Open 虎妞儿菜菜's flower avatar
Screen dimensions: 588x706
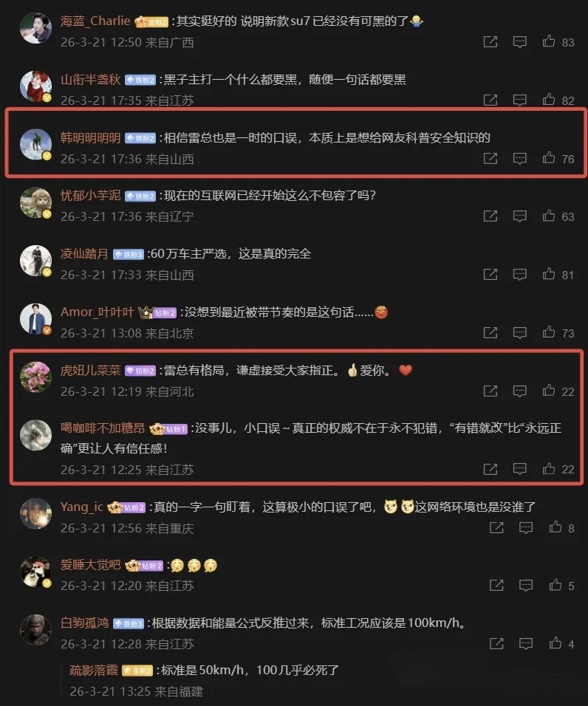point(36,377)
